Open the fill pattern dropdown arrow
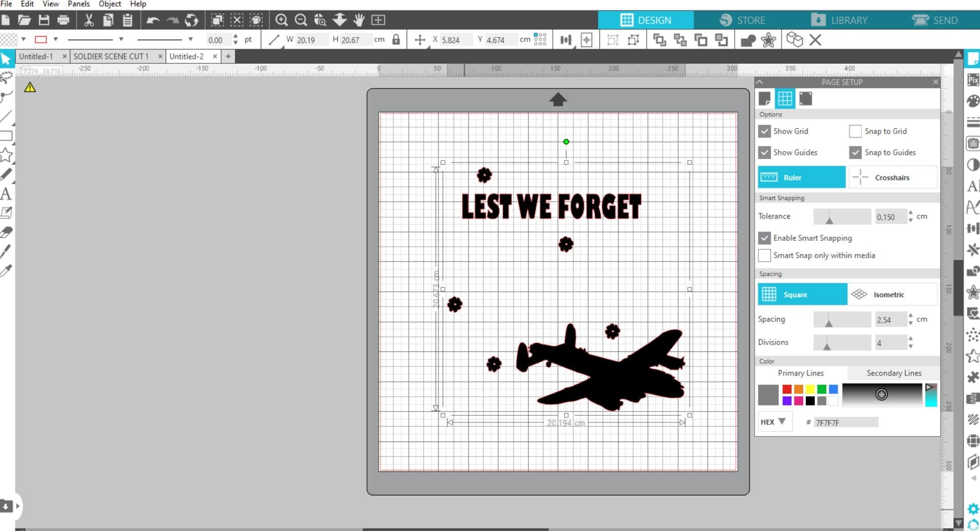Viewport: 980px width, 531px height. 24,39
